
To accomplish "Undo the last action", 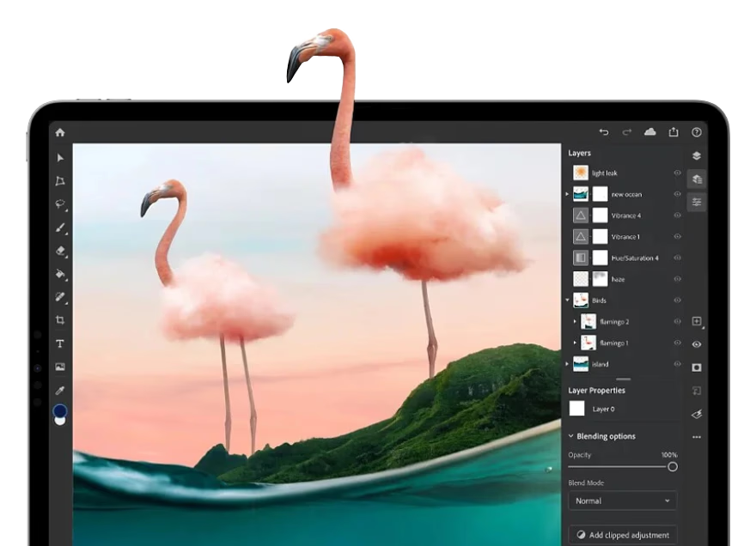I will pyautogui.click(x=604, y=132).
